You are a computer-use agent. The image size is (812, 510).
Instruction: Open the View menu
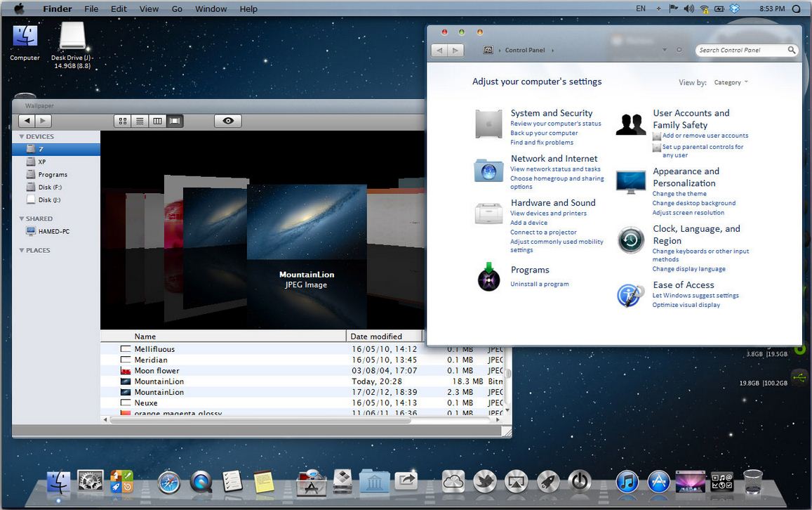[x=149, y=9]
